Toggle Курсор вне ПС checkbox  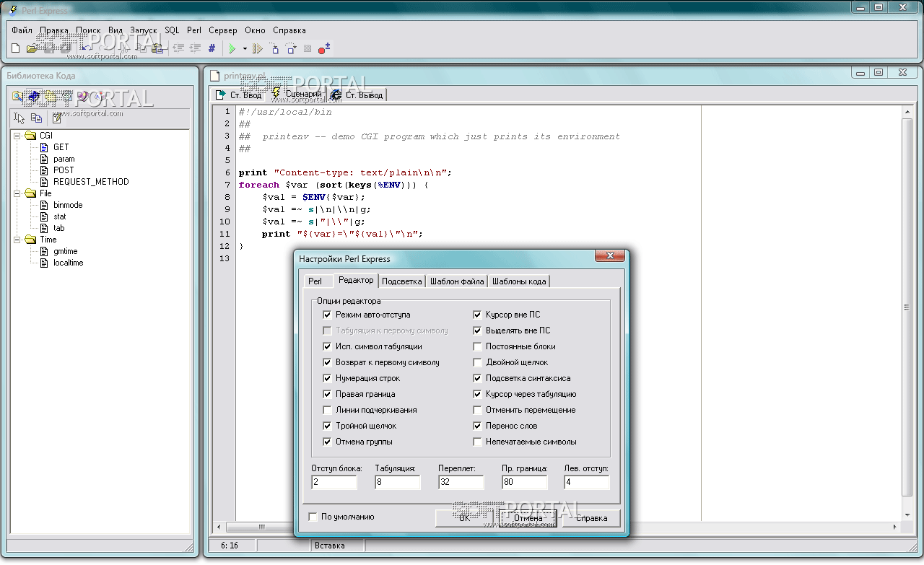[x=477, y=315]
